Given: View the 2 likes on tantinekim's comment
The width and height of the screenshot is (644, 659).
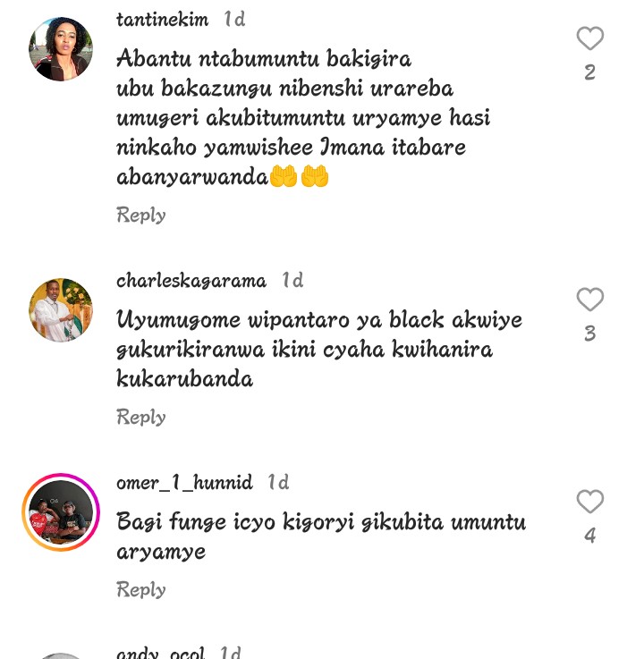Looking at the screenshot, I should pyautogui.click(x=589, y=72).
